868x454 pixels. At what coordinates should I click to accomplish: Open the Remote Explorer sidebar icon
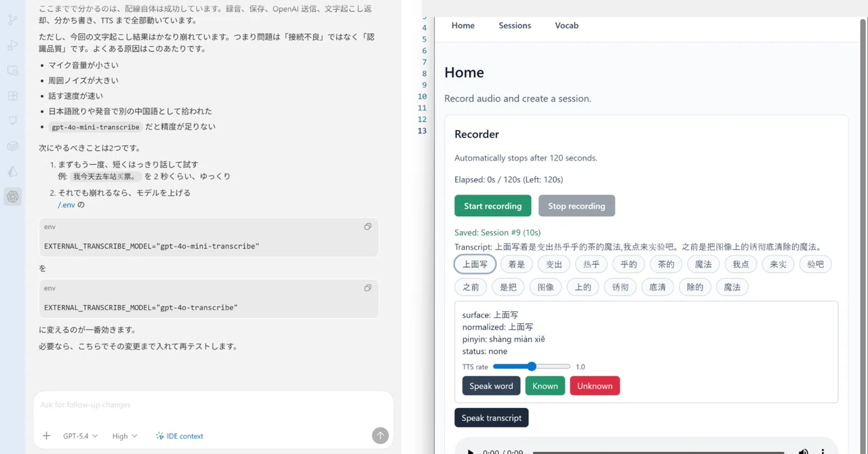click(x=13, y=70)
